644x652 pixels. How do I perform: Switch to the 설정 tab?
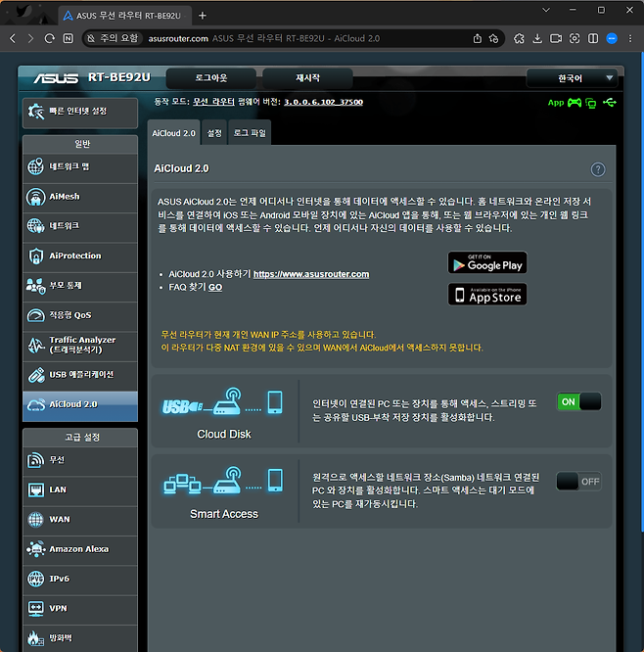pyautogui.click(x=214, y=133)
